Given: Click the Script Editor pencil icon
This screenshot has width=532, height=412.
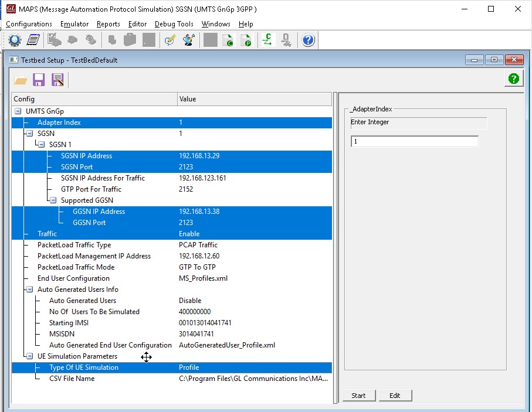Looking at the screenshot, I should (x=168, y=39).
